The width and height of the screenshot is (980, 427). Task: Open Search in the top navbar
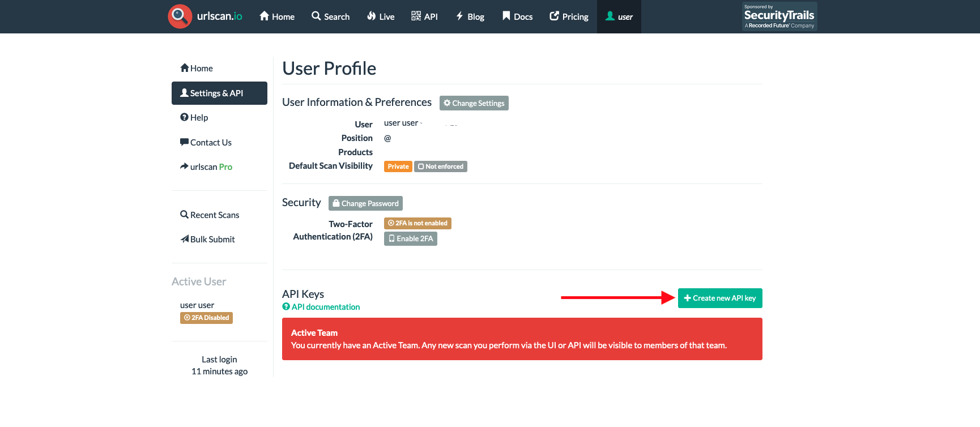[331, 16]
